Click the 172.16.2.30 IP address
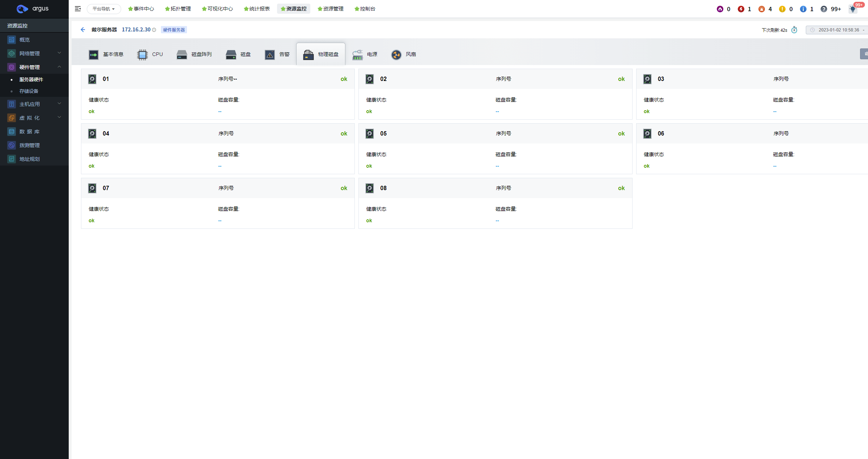Screen dimensions: 868x459 (x=136, y=30)
